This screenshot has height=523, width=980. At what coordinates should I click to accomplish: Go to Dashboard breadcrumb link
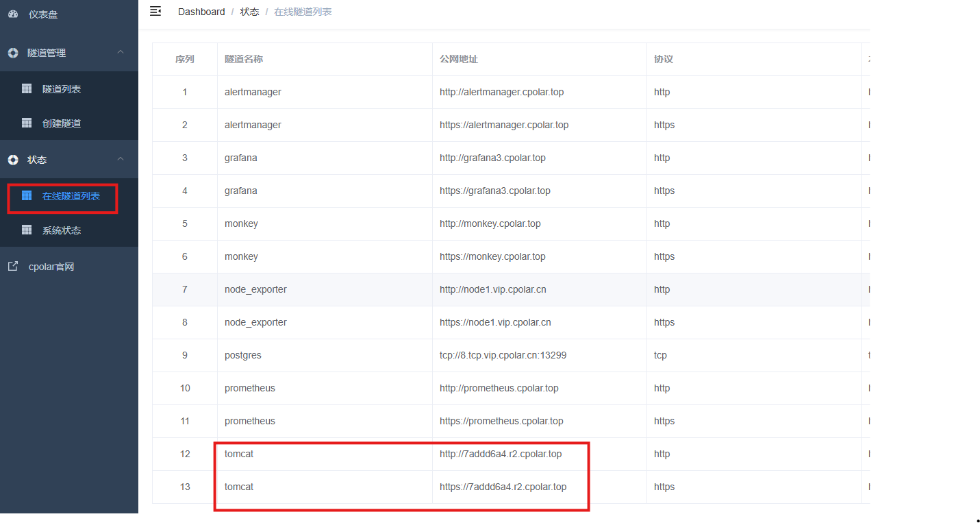click(201, 12)
